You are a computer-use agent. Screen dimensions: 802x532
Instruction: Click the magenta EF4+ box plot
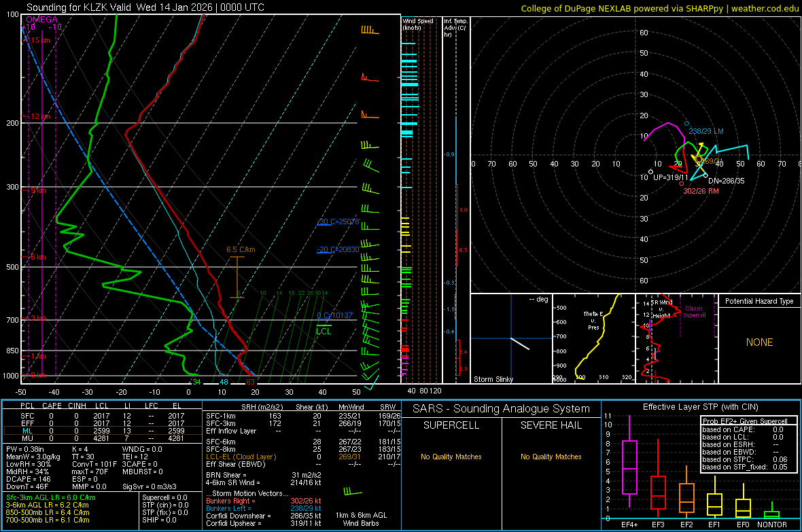629,462
